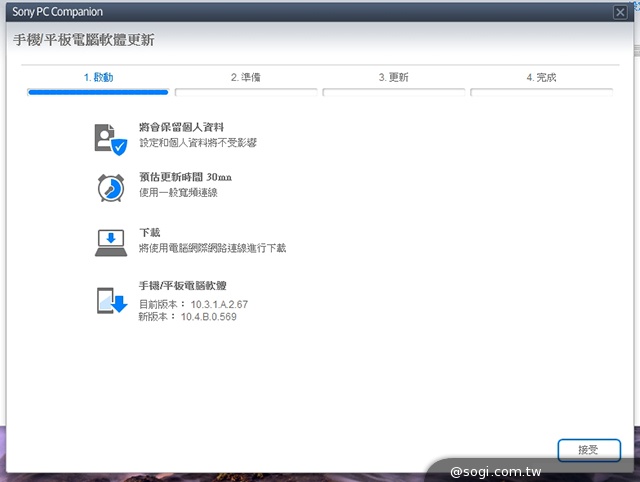Click the Sony PC Companion title bar text

click(58, 12)
